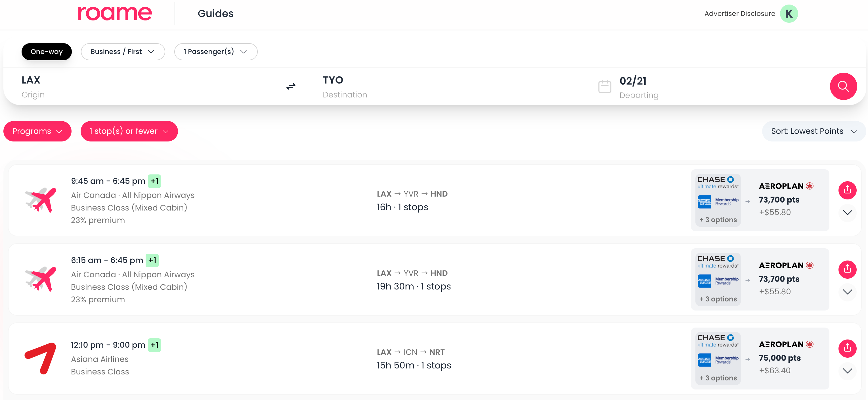This screenshot has width=868, height=400.
Task: Show + 3 options for the 6:15 am flight
Action: (718, 299)
